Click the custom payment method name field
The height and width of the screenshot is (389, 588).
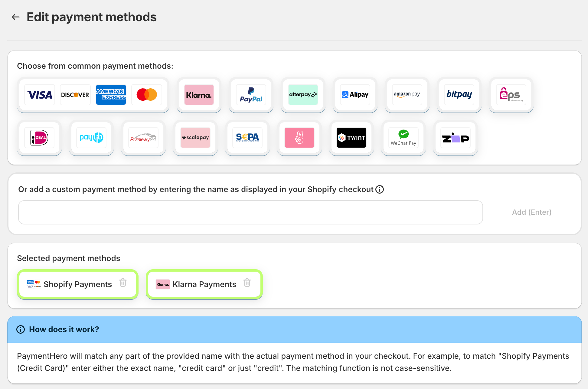tap(250, 212)
